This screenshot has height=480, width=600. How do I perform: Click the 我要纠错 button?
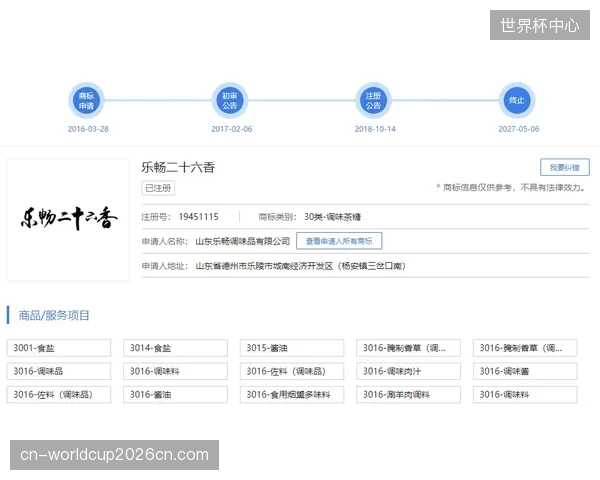click(x=565, y=167)
